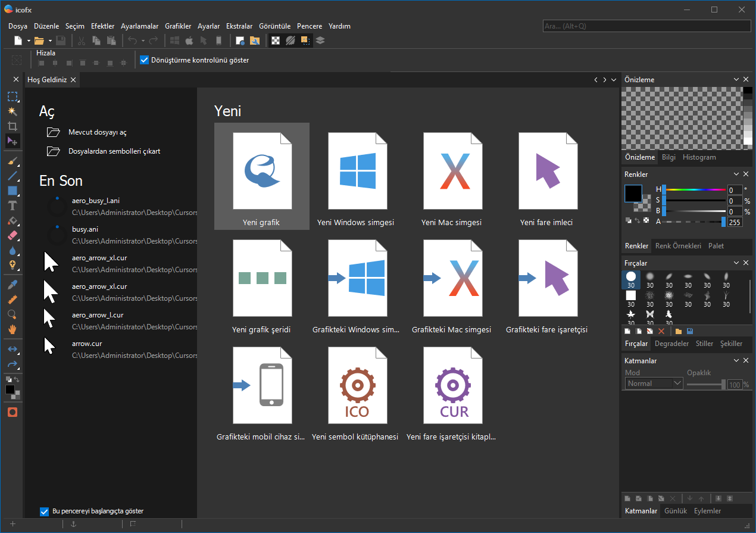The height and width of the screenshot is (533, 756).
Task: Open the dropdown arrow beside Open folder
Action: pyautogui.click(x=50, y=40)
